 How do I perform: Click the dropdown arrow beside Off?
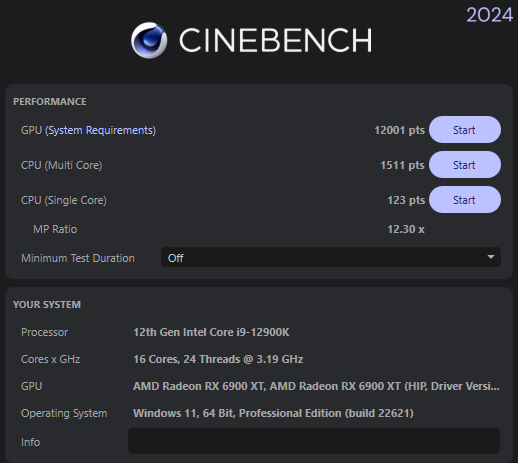[491, 257]
